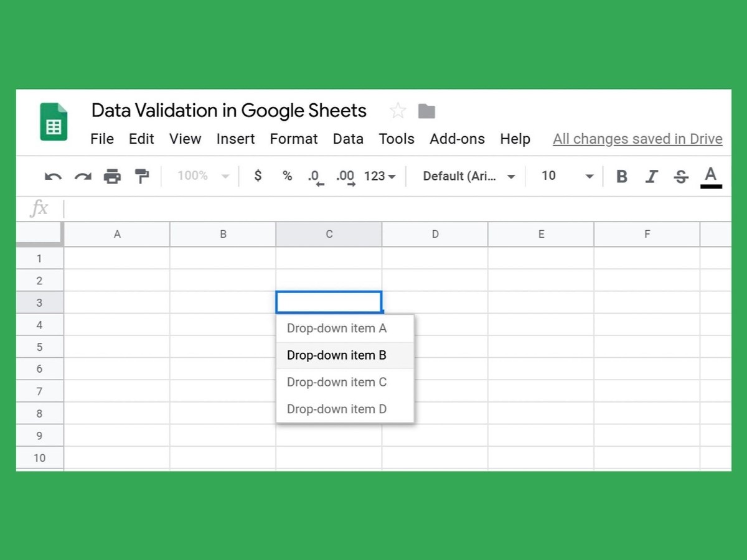The image size is (747, 560).
Task: Select row 7 header
Action: (x=39, y=391)
